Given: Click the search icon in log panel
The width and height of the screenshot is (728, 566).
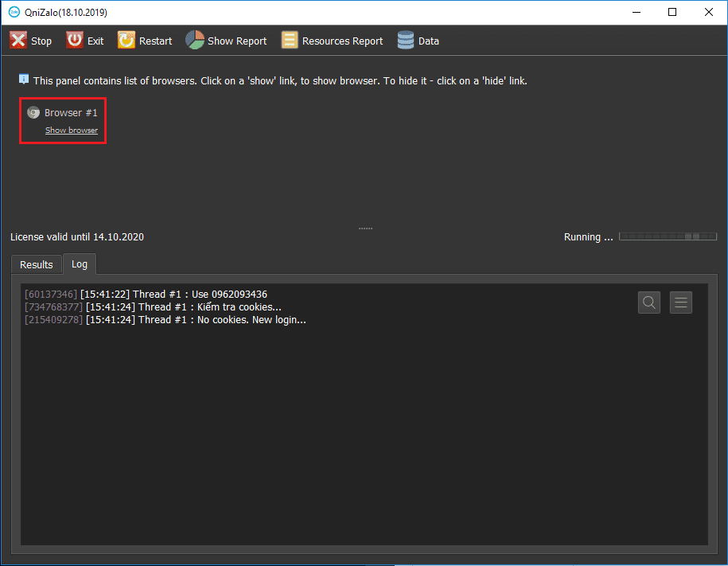Looking at the screenshot, I should tap(649, 303).
